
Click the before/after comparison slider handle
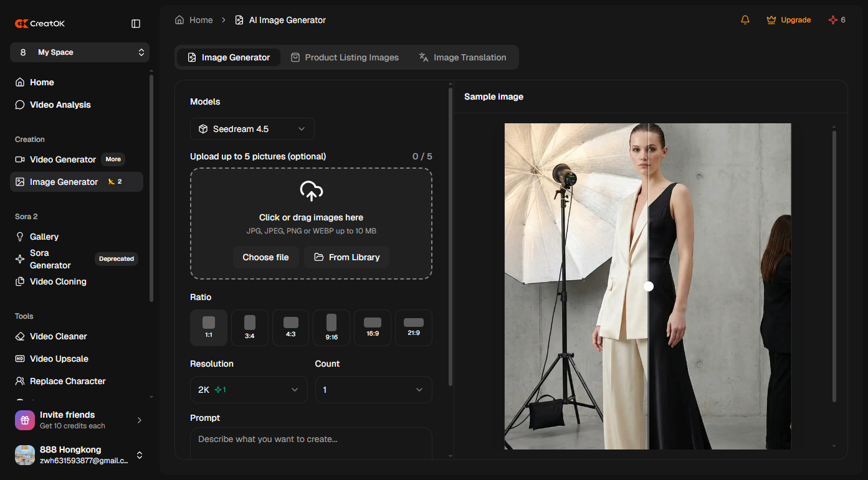coord(649,286)
